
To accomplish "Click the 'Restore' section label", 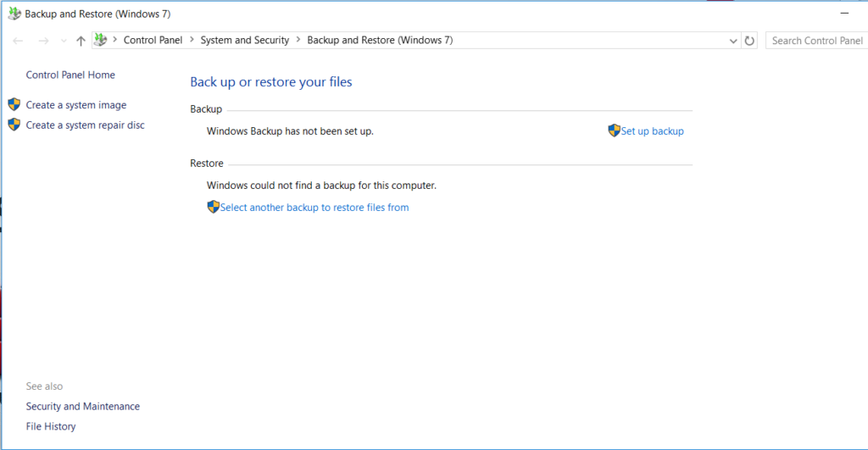I will coord(207,164).
